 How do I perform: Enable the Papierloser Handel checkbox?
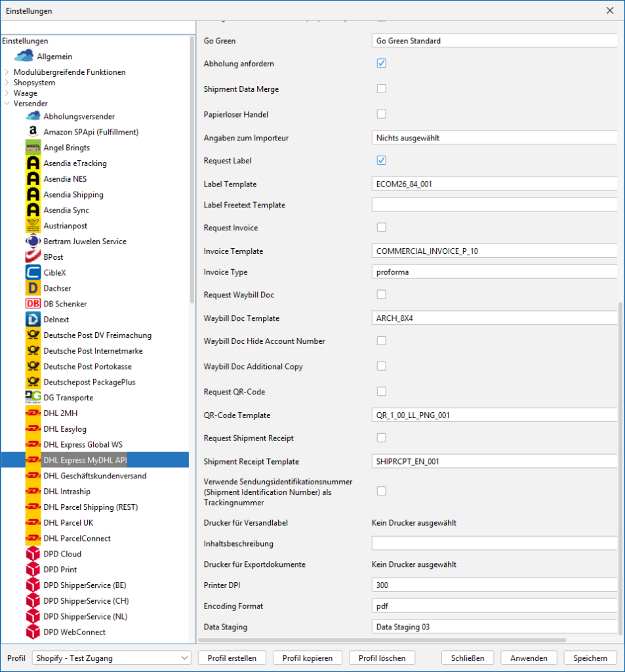click(x=381, y=114)
